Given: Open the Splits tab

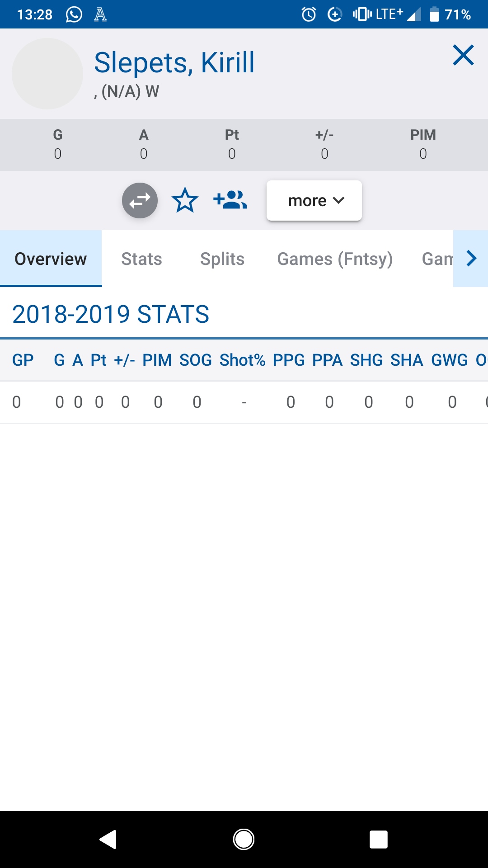Looking at the screenshot, I should pos(222,259).
